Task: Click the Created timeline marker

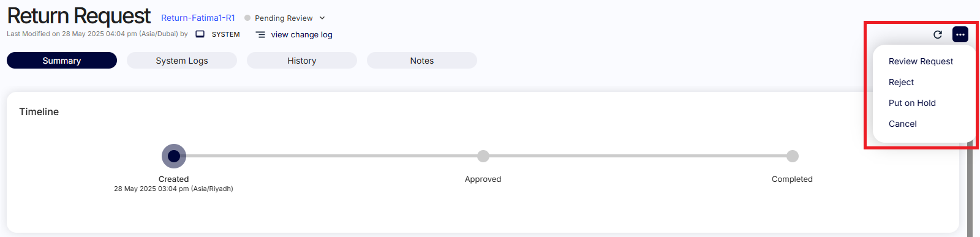Action: [174, 156]
